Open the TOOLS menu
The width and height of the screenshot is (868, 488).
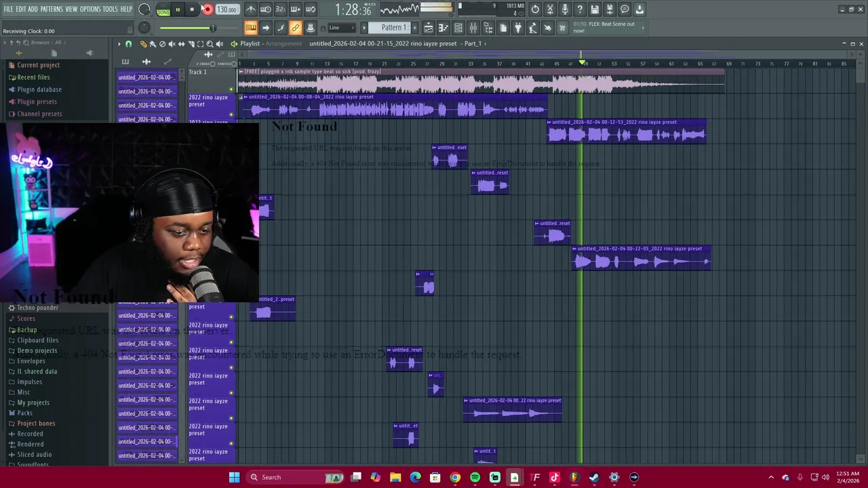pyautogui.click(x=111, y=9)
